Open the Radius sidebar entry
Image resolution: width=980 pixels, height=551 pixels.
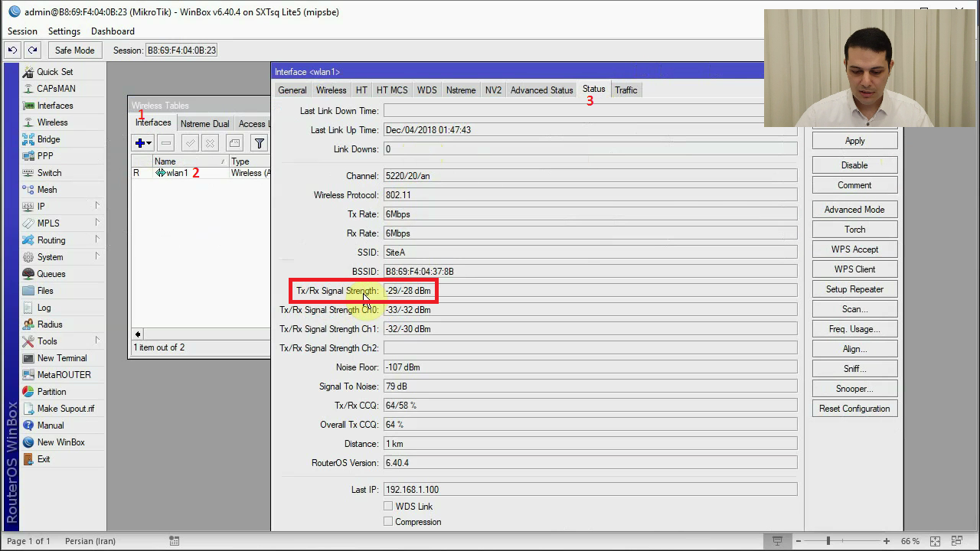pos(50,324)
